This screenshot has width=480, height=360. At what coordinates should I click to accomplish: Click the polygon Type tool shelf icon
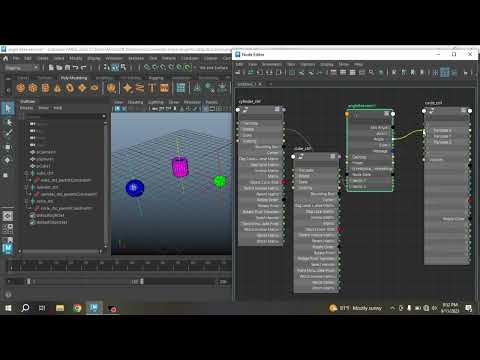coord(152,88)
